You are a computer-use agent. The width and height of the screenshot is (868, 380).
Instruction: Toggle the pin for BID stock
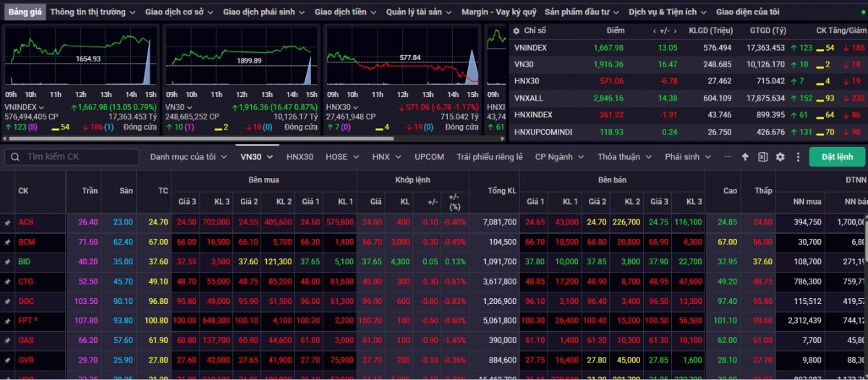tap(8, 262)
